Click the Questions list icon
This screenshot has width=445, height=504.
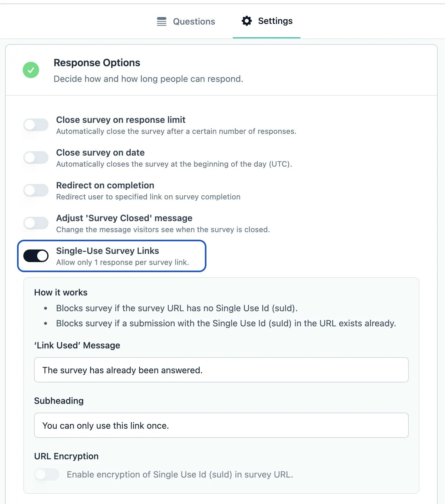[162, 21]
